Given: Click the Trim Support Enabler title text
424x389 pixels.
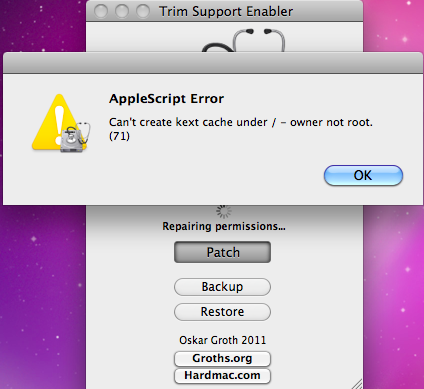Looking at the screenshot, I should click(x=226, y=12).
